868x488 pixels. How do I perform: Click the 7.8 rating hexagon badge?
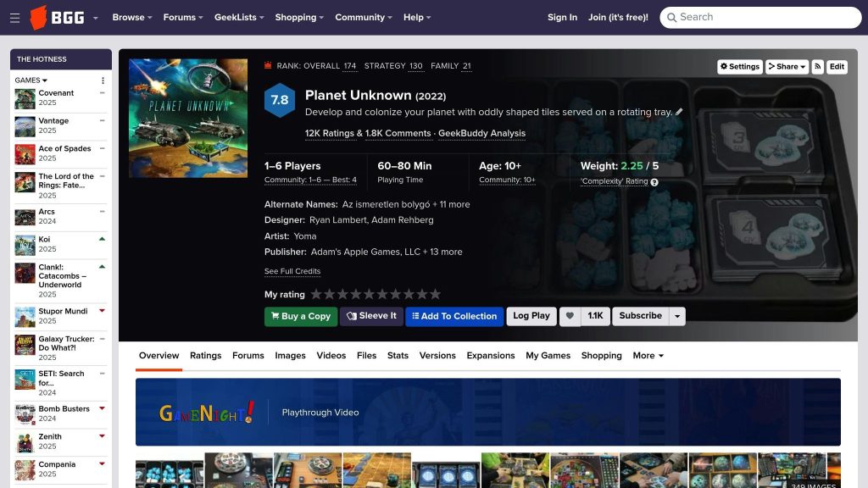(279, 100)
